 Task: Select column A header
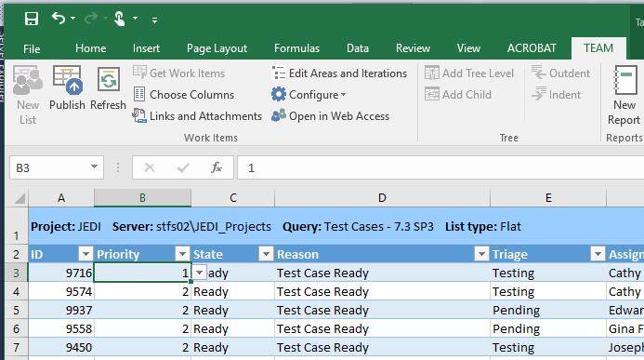tap(61, 198)
